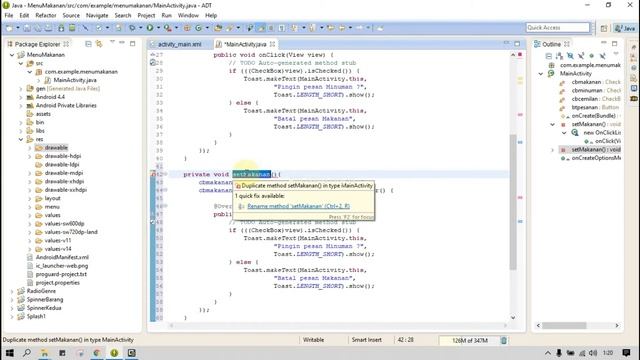Click the error marker on line 42

coord(153,174)
